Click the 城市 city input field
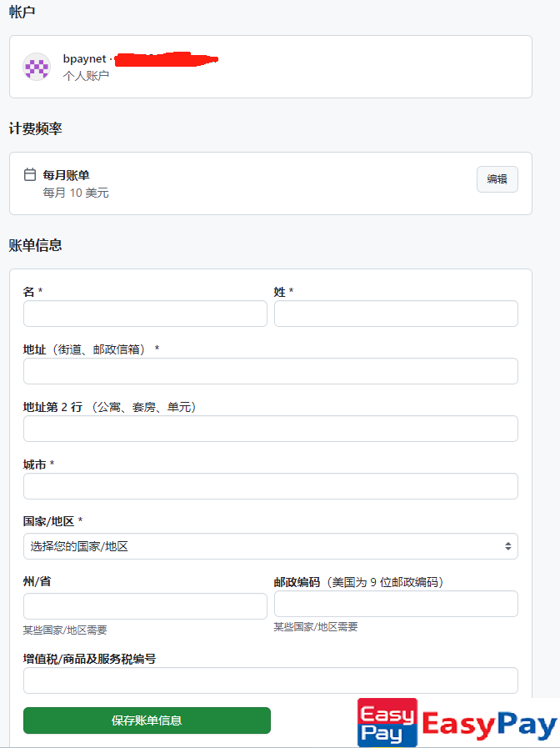The image size is (560, 748). tap(271, 486)
